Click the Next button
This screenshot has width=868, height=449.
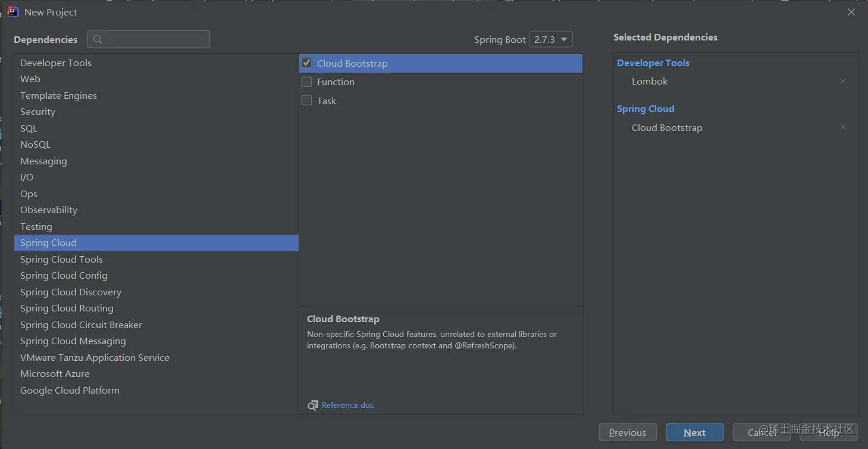tap(694, 433)
